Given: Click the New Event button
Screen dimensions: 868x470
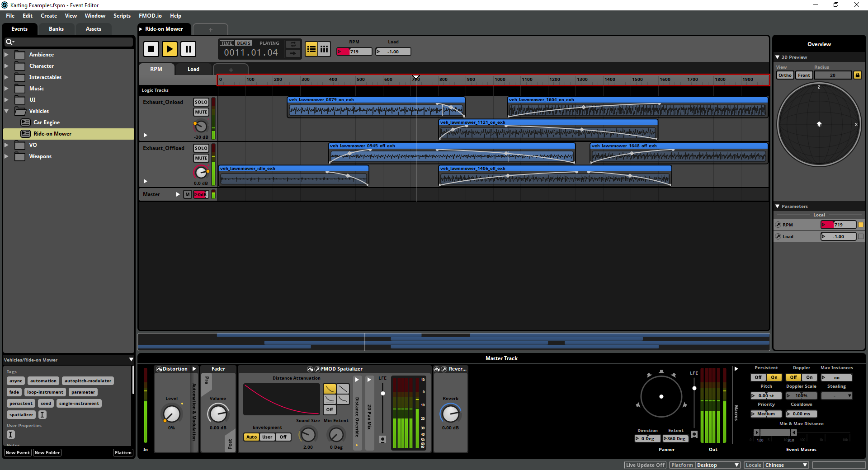Looking at the screenshot, I should (18, 452).
